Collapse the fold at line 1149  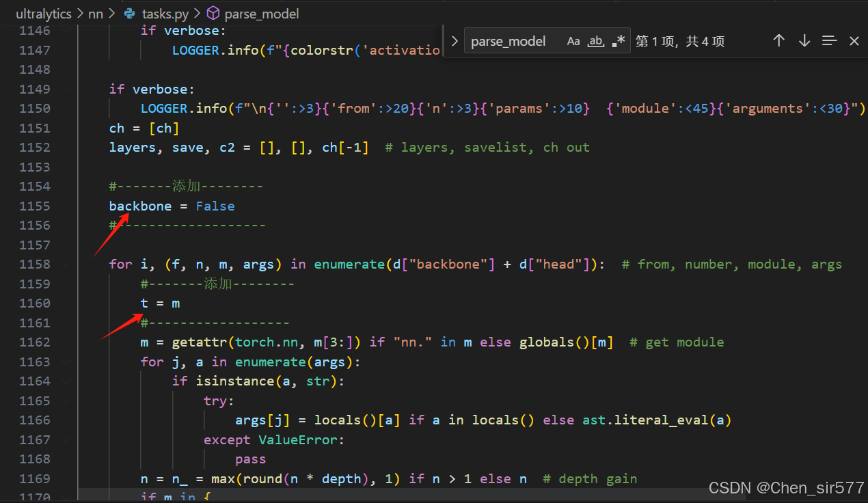66,89
